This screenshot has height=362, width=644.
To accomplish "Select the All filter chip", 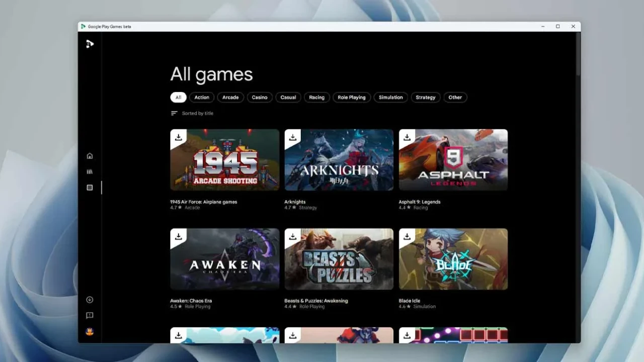I will coord(178,98).
